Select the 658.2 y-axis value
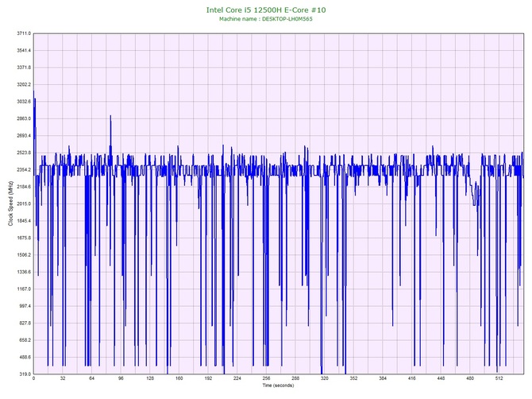Image resolution: width=532 pixels, height=399 pixels. 25,340
